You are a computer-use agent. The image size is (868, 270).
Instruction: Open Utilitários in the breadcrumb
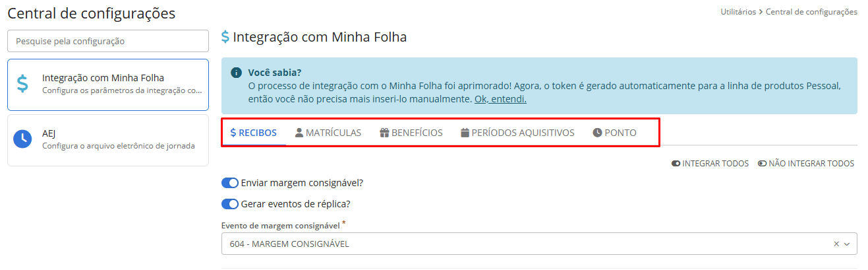[738, 12]
